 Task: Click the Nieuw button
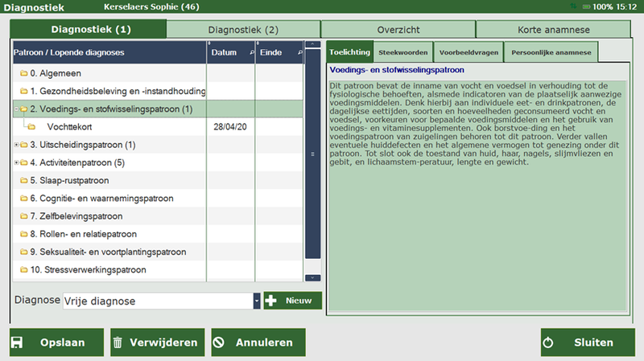(x=292, y=301)
